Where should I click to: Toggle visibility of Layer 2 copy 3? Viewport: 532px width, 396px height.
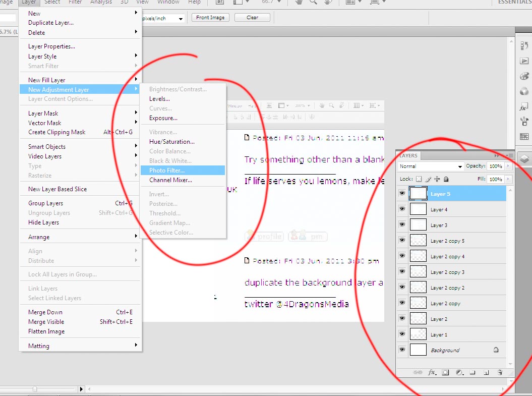click(x=402, y=272)
